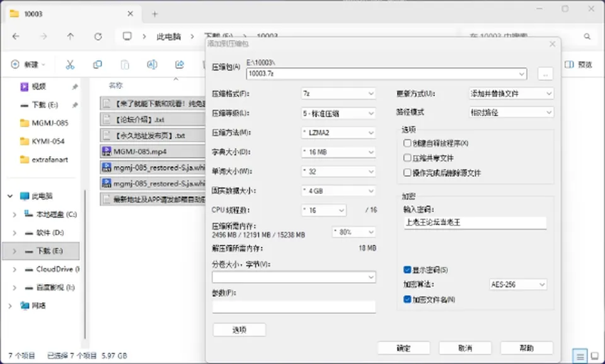Open a new Explorer tab with plus

coord(155,14)
